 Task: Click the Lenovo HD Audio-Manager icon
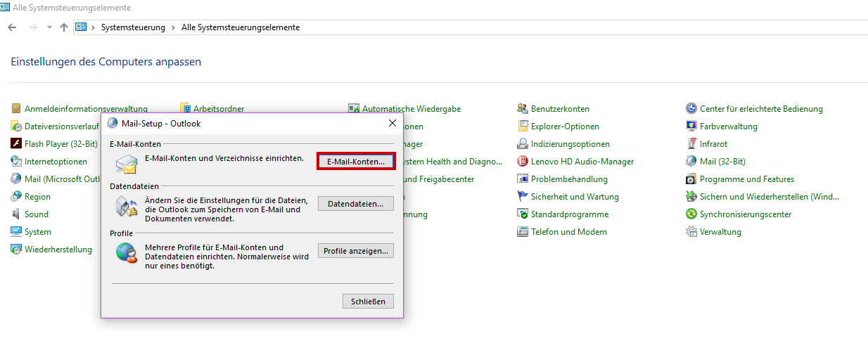(523, 162)
